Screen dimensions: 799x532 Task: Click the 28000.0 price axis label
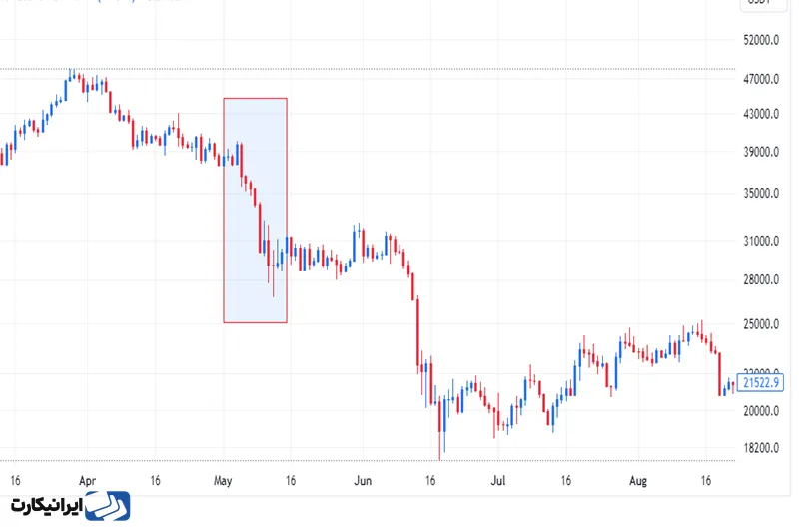[763, 280]
